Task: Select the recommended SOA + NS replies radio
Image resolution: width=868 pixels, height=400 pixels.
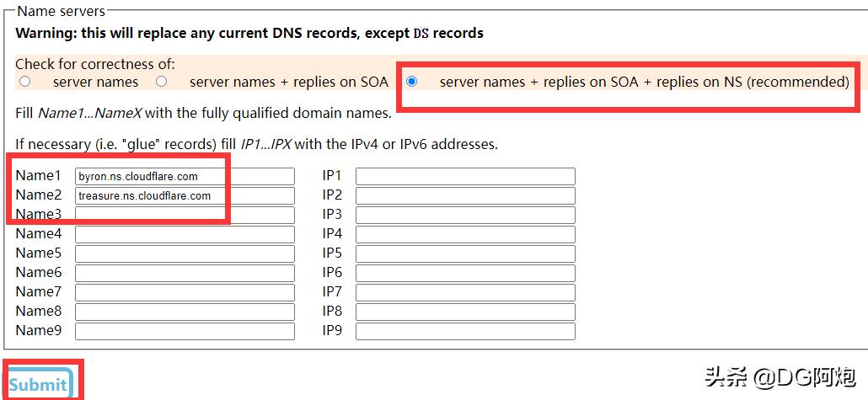Action: click(x=411, y=82)
